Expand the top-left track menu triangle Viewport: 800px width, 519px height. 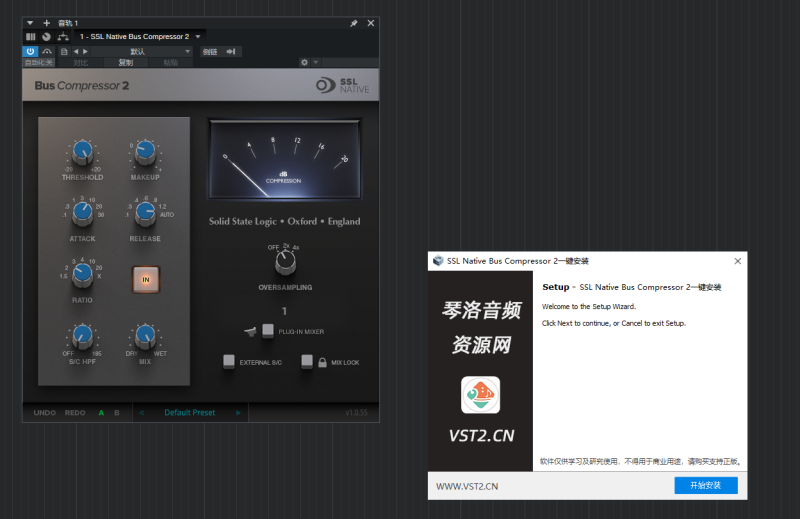pyautogui.click(x=30, y=23)
